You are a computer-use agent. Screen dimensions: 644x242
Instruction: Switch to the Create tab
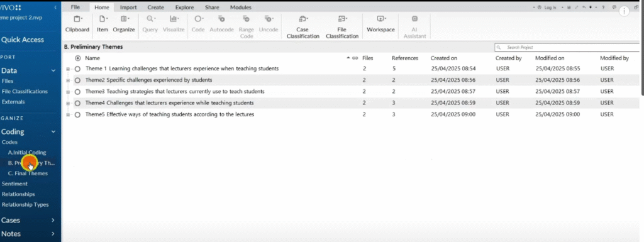(156, 8)
